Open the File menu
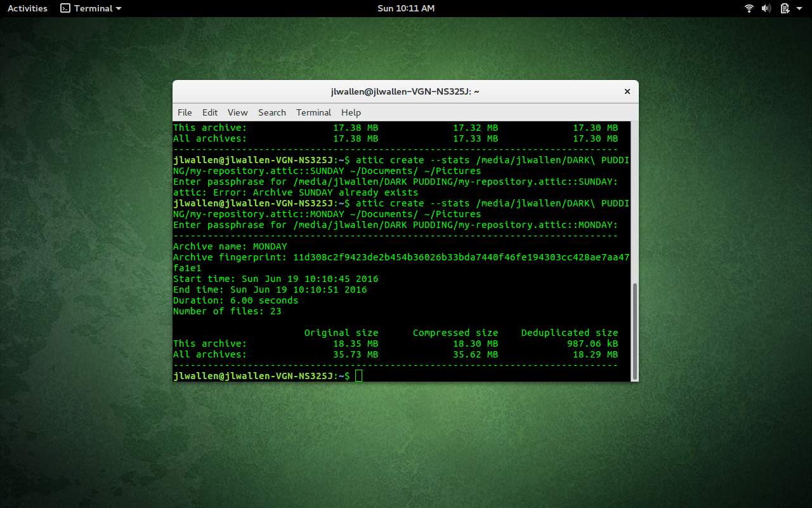The height and width of the screenshot is (508, 812). [185, 112]
